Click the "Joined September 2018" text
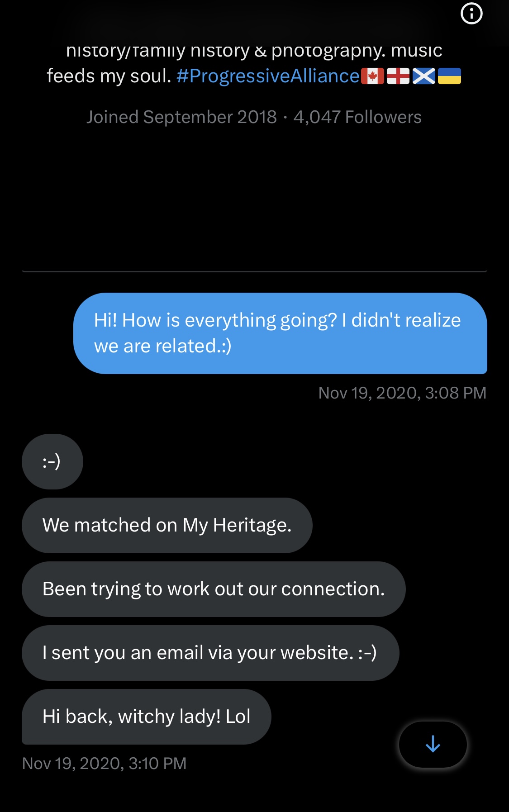This screenshot has width=509, height=812. pyautogui.click(x=181, y=117)
